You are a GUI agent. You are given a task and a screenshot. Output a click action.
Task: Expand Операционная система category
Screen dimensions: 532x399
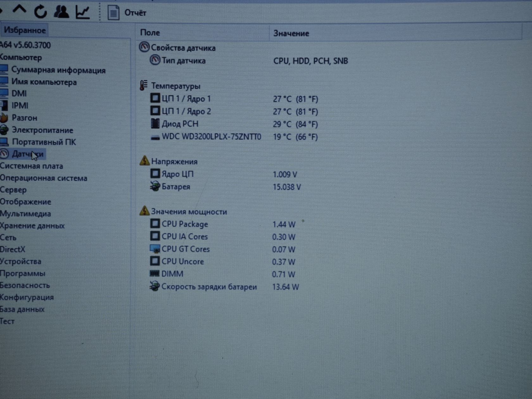coord(43,178)
